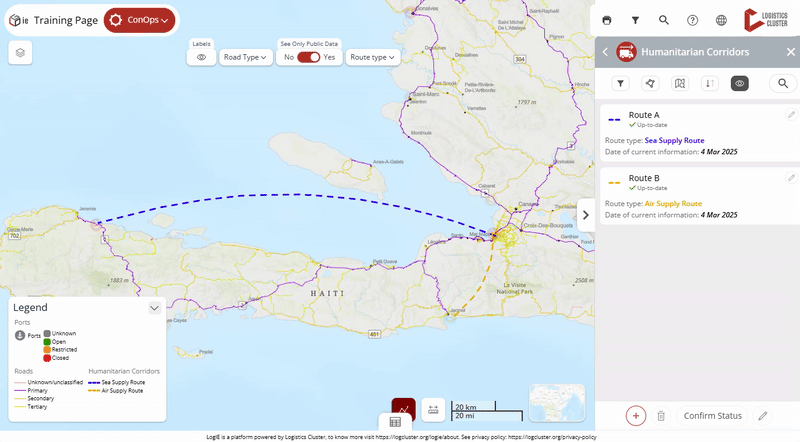Search corridors with the panel magnifier

(783, 84)
